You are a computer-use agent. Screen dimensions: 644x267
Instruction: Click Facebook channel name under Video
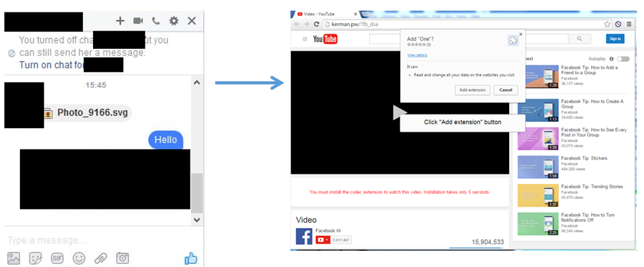click(x=325, y=231)
